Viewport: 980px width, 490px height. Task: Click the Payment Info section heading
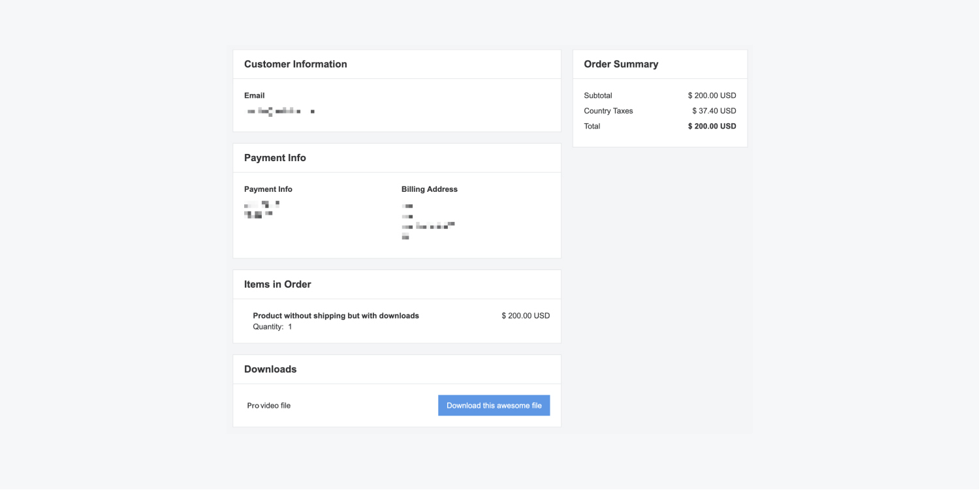(x=275, y=158)
